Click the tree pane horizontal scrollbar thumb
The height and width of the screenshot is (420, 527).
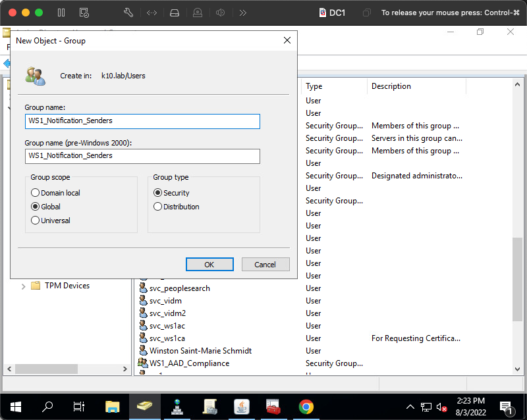point(46,369)
